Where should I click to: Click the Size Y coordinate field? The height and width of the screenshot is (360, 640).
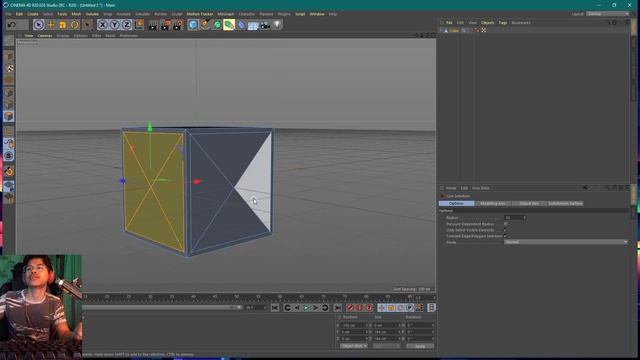click(x=387, y=332)
